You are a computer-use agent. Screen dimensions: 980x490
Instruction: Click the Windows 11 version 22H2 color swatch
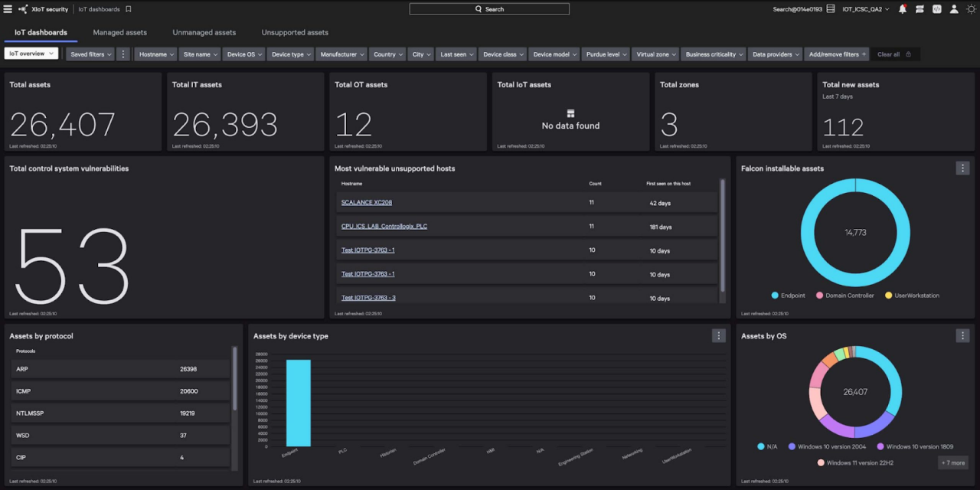(820, 462)
